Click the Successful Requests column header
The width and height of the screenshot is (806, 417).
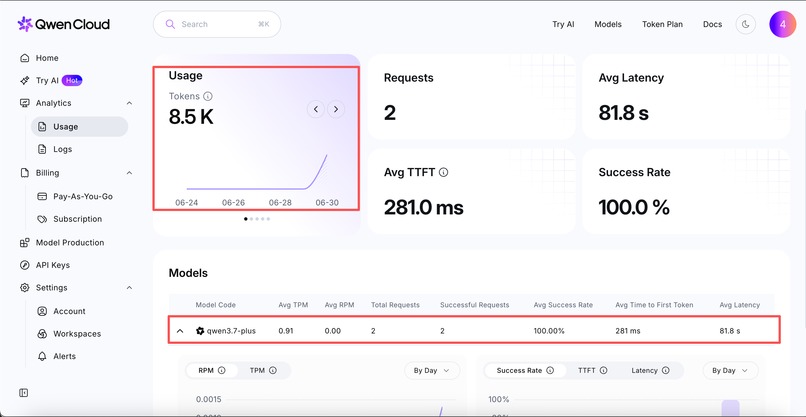click(474, 305)
